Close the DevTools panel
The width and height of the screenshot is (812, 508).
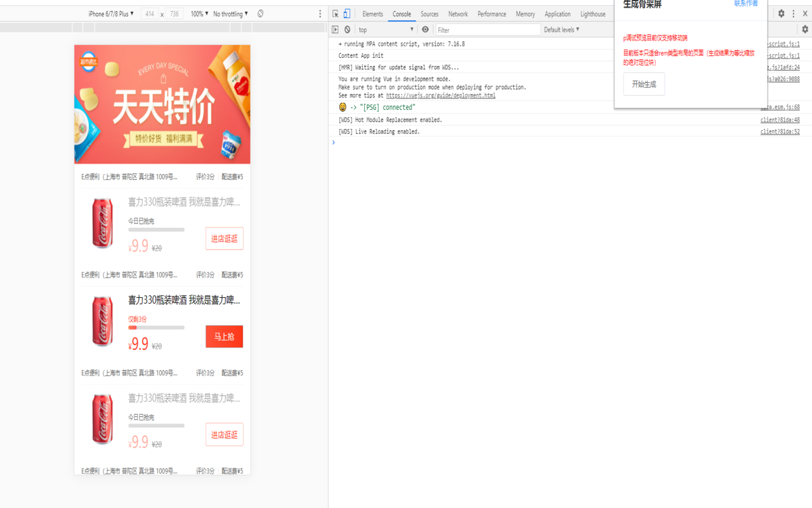[x=805, y=14]
